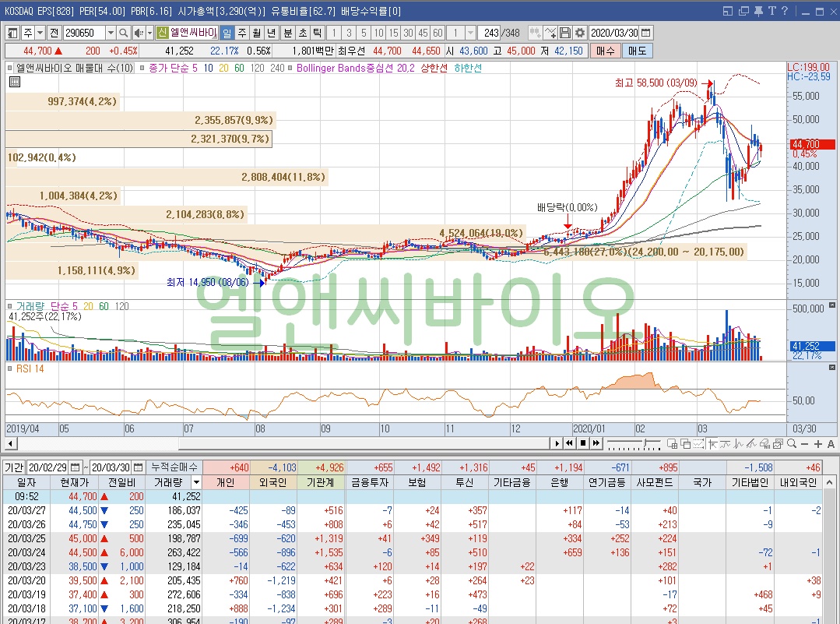Open the interval value 1 dropdown
Image resolution: width=840 pixels, height=624 pixels.
[x=470, y=33]
